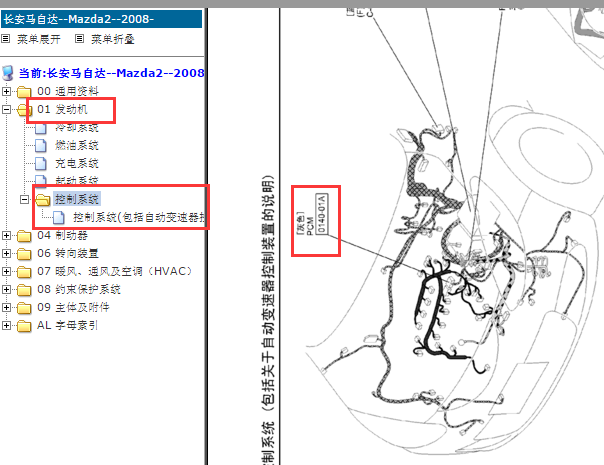Click the 0140-01A connector code in diagram

[x=322, y=213]
